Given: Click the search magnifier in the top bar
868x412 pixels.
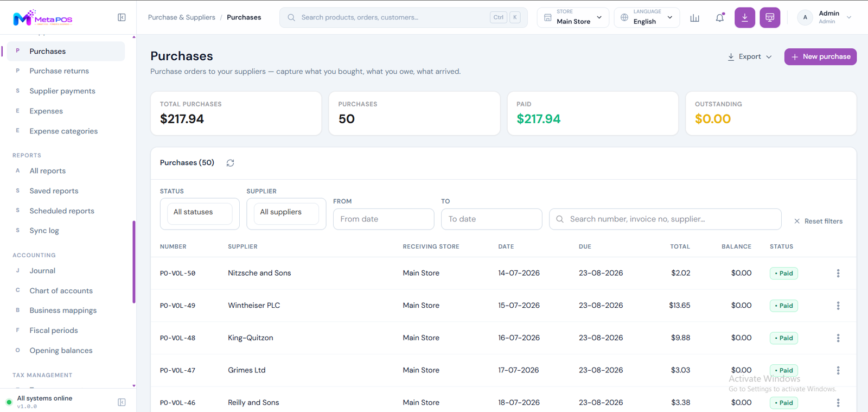Looking at the screenshot, I should (x=291, y=17).
